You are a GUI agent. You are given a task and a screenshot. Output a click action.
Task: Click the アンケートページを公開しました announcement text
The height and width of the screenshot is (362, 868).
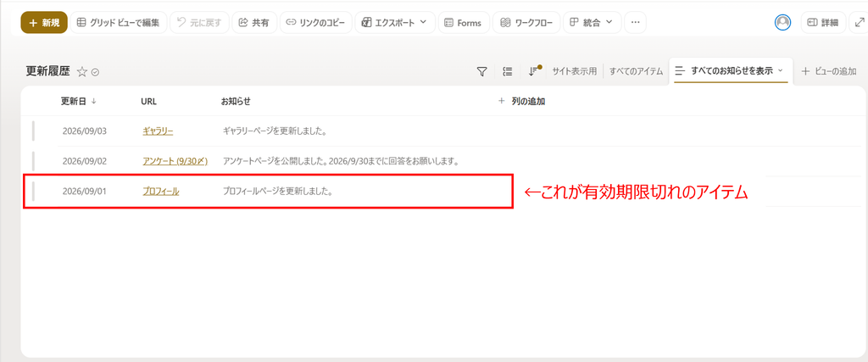[x=342, y=161]
